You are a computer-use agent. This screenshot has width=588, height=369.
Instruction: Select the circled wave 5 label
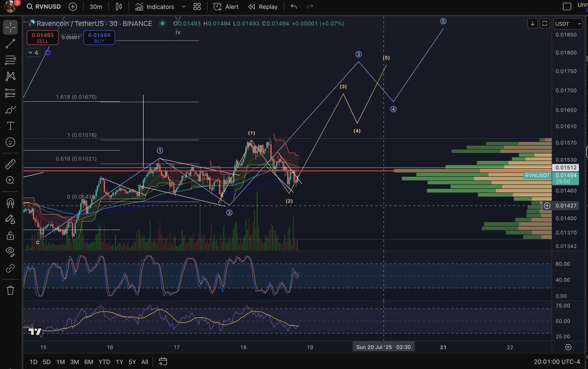[x=443, y=21]
